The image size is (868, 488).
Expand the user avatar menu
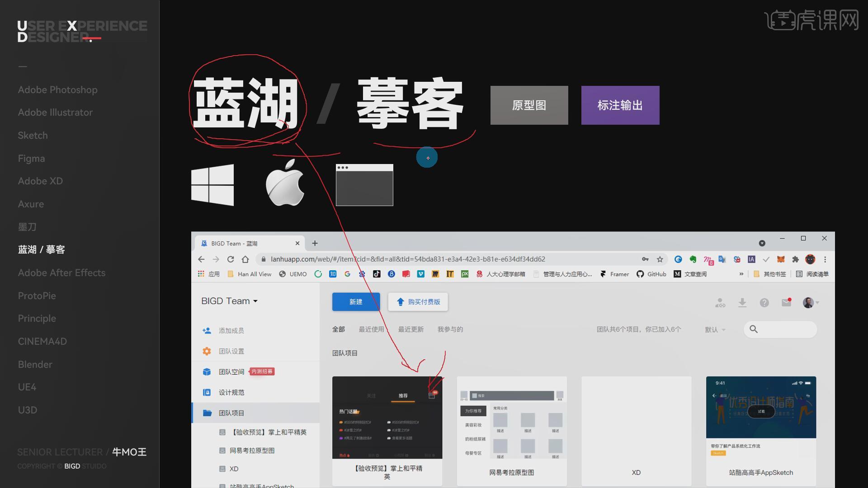point(811,303)
